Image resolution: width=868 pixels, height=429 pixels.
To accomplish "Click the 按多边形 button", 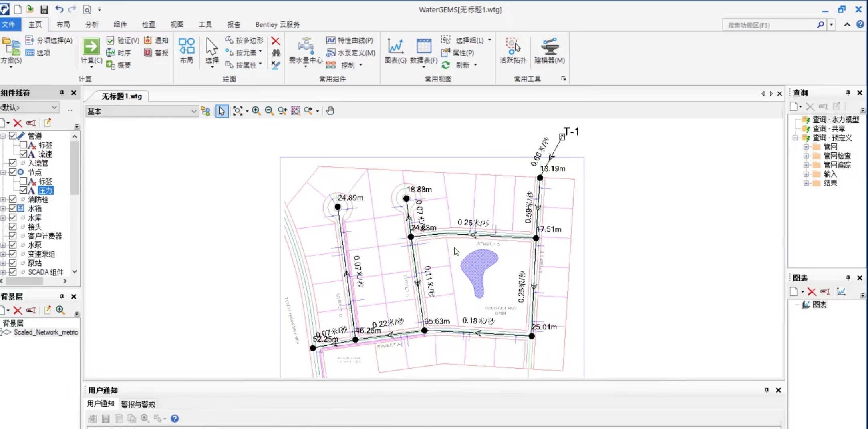I will (x=244, y=40).
